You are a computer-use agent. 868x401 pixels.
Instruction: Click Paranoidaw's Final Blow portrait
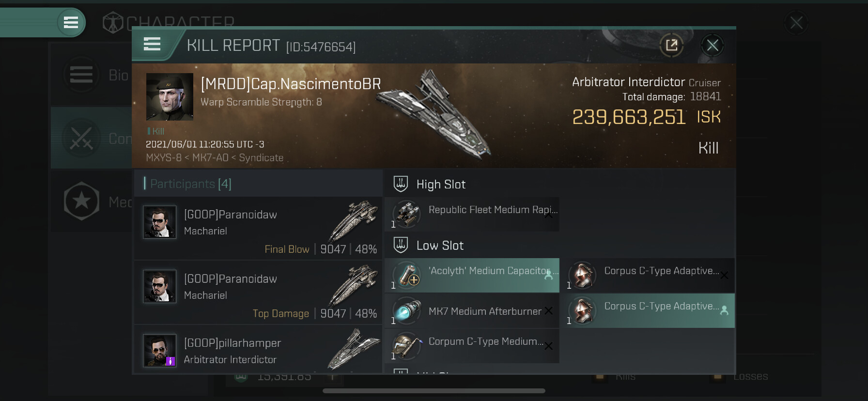point(159,222)
